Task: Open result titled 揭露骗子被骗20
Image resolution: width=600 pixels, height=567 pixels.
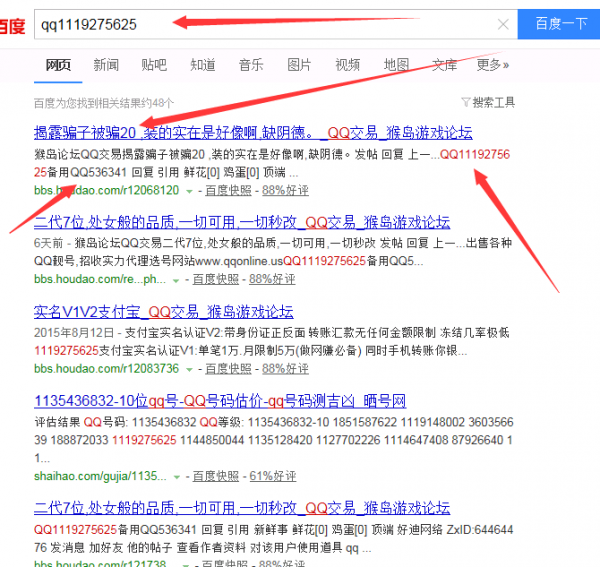Action: 253,133
